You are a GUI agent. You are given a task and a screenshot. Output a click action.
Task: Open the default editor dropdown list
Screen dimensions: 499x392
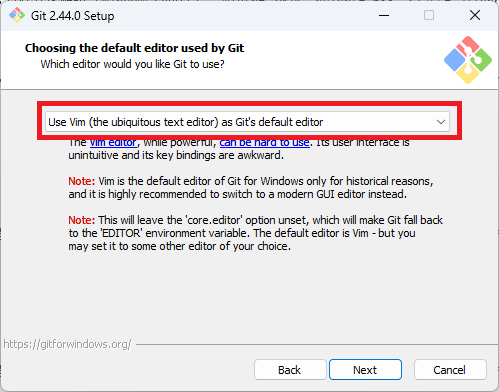(x=247, y=122)
